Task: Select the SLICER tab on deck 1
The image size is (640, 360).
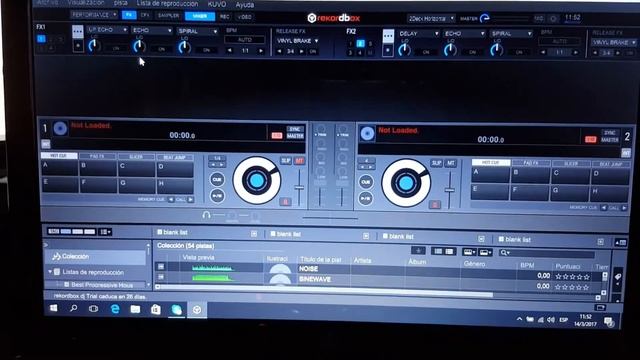Action: pos(136,157)
